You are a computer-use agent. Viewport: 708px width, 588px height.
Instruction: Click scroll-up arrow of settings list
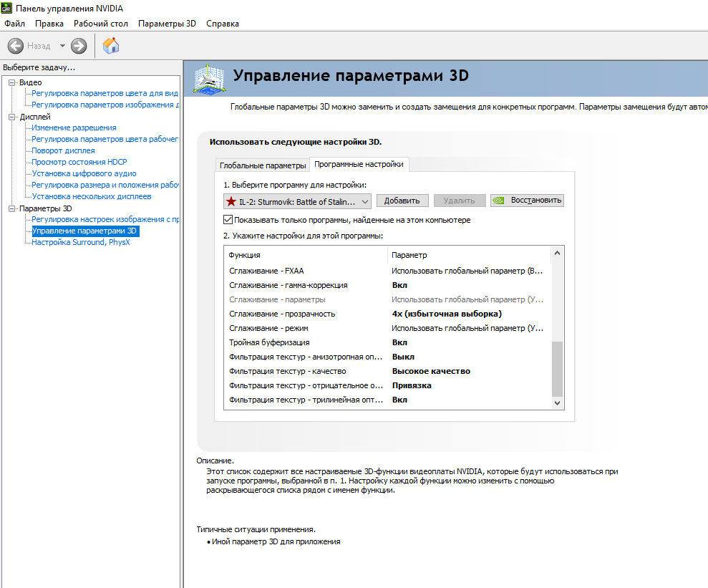tap(557, 254)
